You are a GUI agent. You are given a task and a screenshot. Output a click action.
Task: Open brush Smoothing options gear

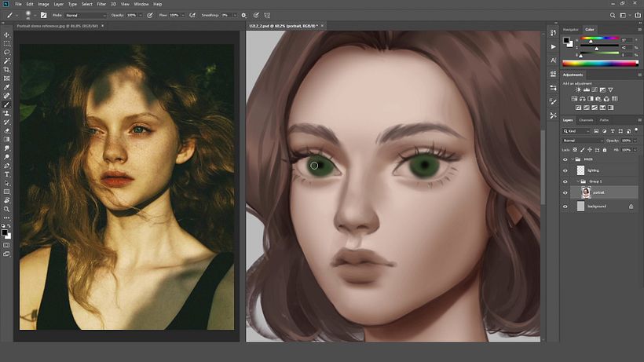click(243, 15)
